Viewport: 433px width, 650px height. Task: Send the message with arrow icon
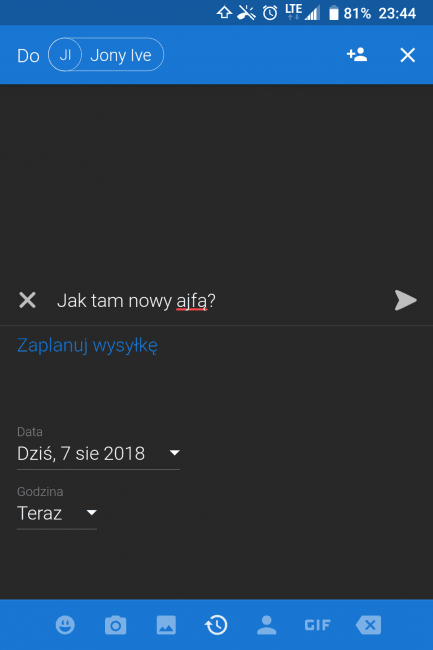(x=406, y=300)
